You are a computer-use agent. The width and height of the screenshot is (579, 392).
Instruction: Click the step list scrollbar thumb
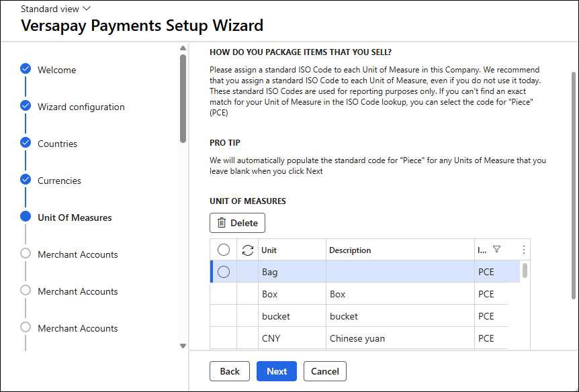click(x=183, y=99)
